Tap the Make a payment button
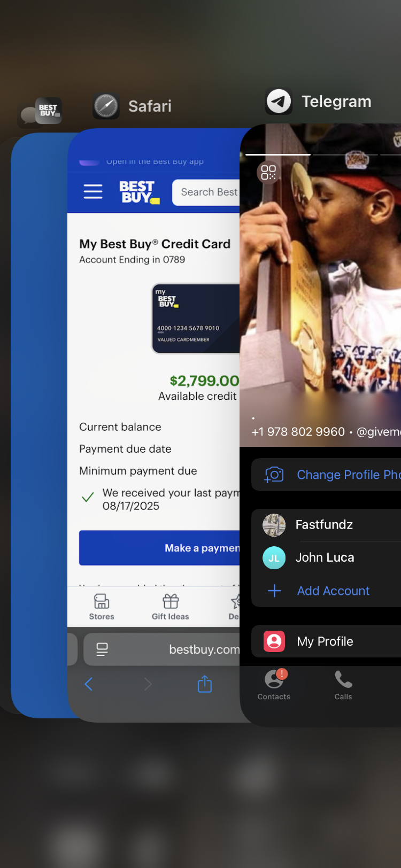This screenshot has width=401, height=868. (x=159, y=548)
